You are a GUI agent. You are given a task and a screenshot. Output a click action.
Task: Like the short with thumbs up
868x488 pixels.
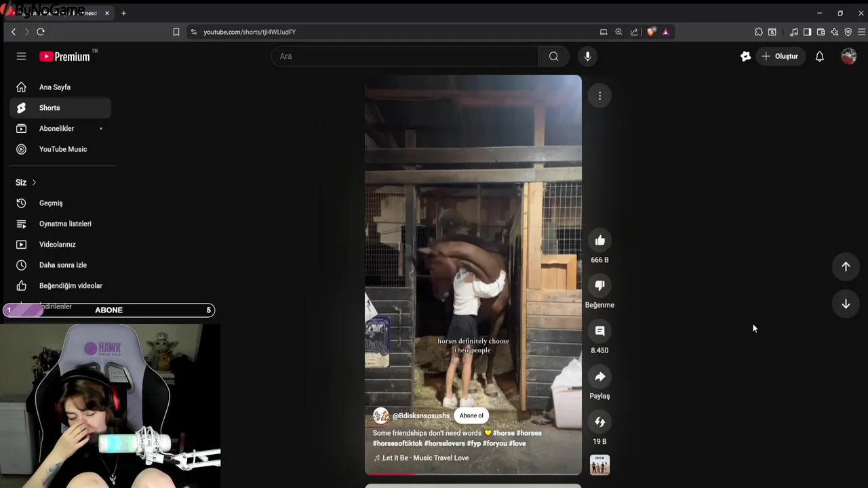pyautogui.click(x=599, y=240)
